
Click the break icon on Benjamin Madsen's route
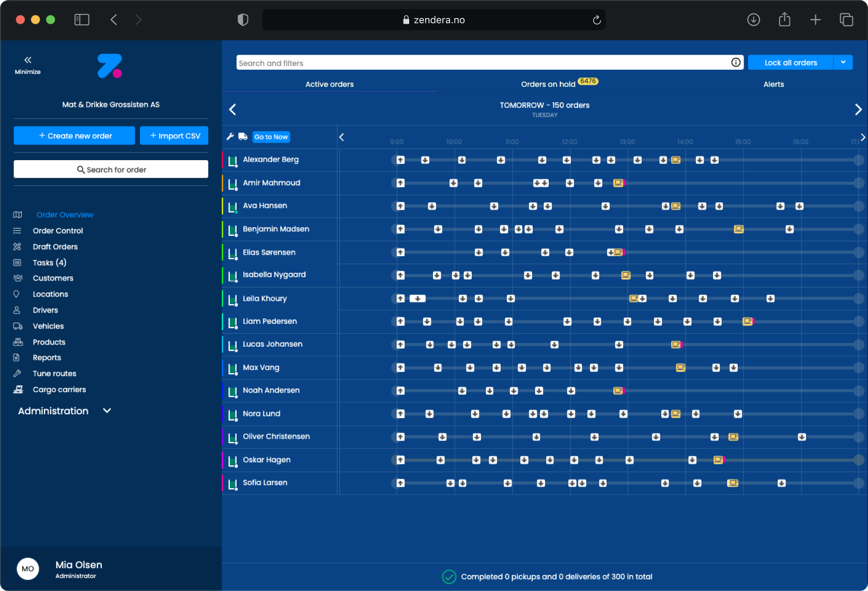pos(739,229)
